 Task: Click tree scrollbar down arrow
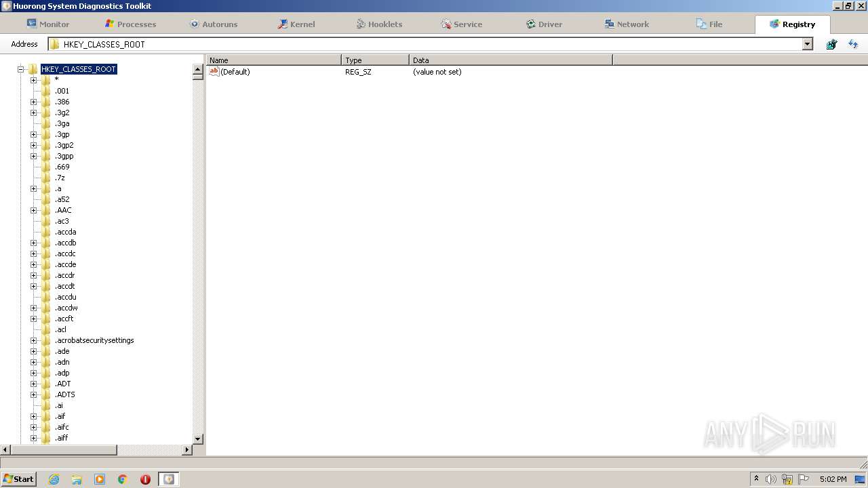click(x=198, y=439)
